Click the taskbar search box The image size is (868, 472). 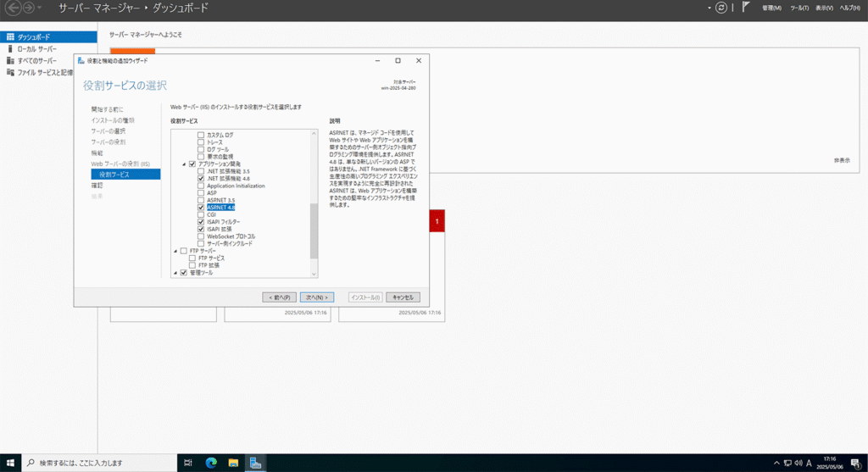point(99,463)
